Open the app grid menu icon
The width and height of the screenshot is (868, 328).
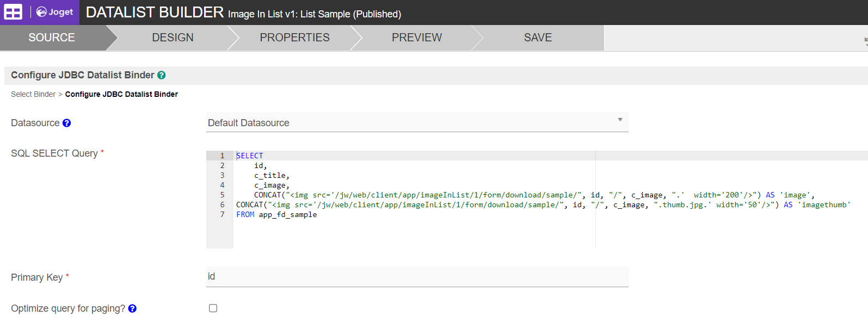(x=13, y=12)
